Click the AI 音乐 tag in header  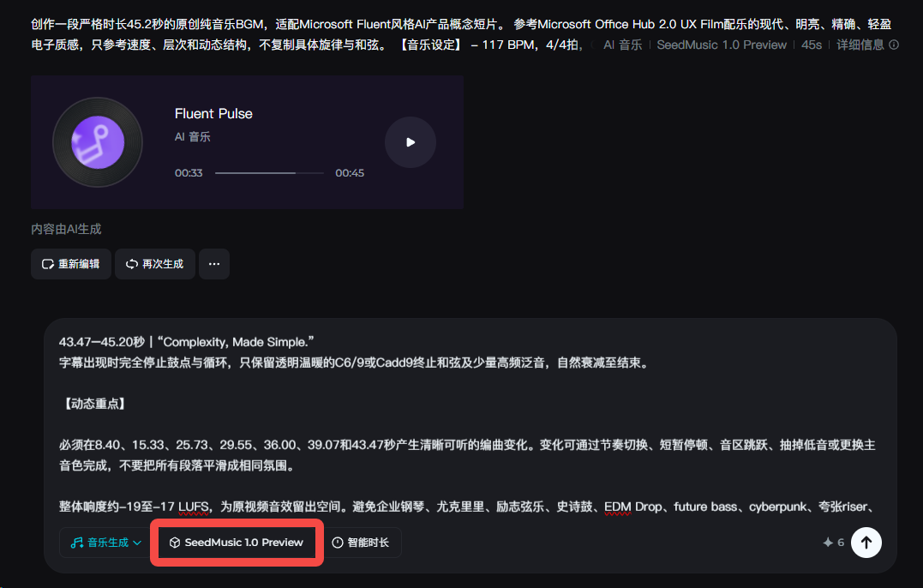click(x=622, y=45)
